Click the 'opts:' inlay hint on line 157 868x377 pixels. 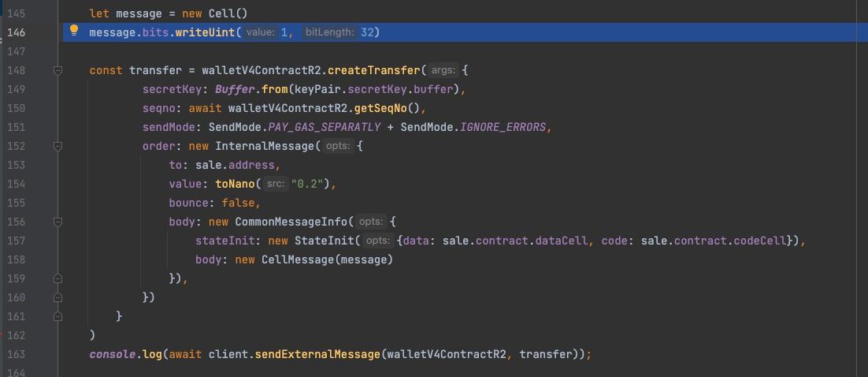[378, 240]
